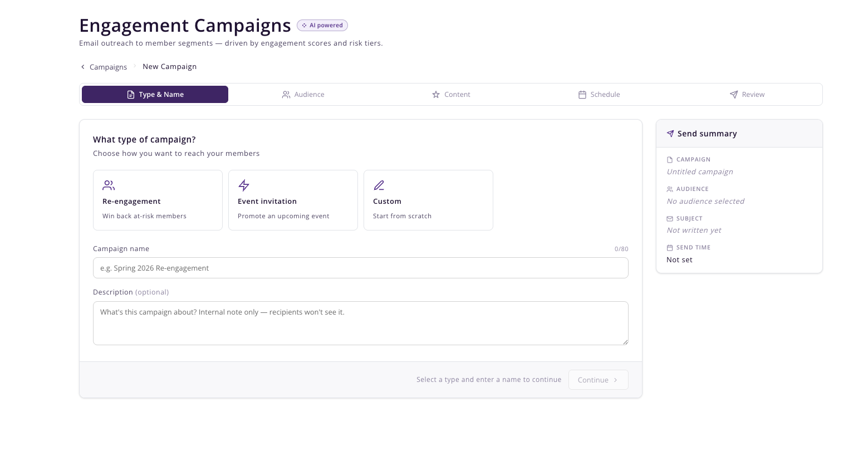Viewport: 868px width, 451px height.
Task: Choose the Event invitation campaign type
Action: click(293, 200)
